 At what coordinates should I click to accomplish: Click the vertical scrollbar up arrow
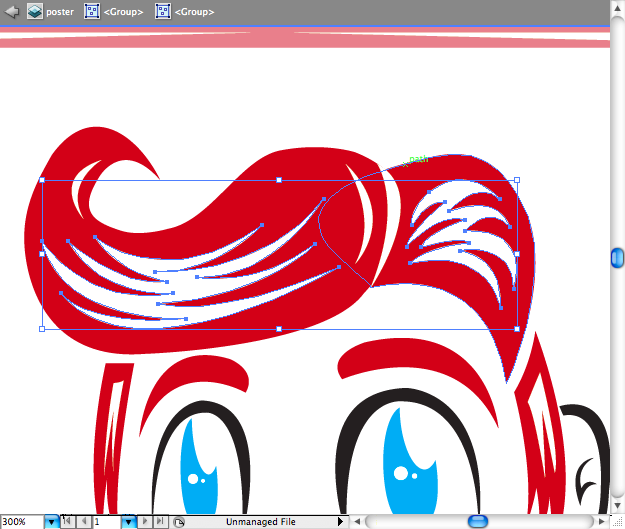tap(617, 9)
